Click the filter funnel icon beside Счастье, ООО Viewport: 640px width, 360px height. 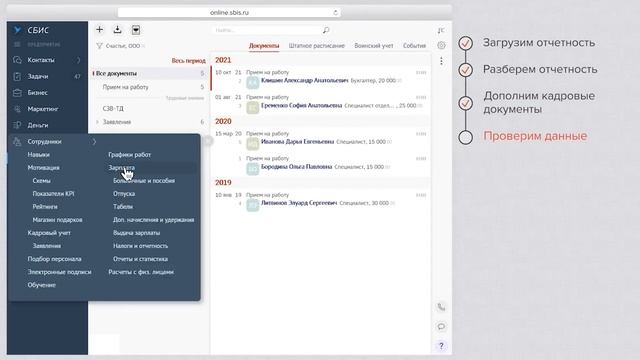coord(99,46)
